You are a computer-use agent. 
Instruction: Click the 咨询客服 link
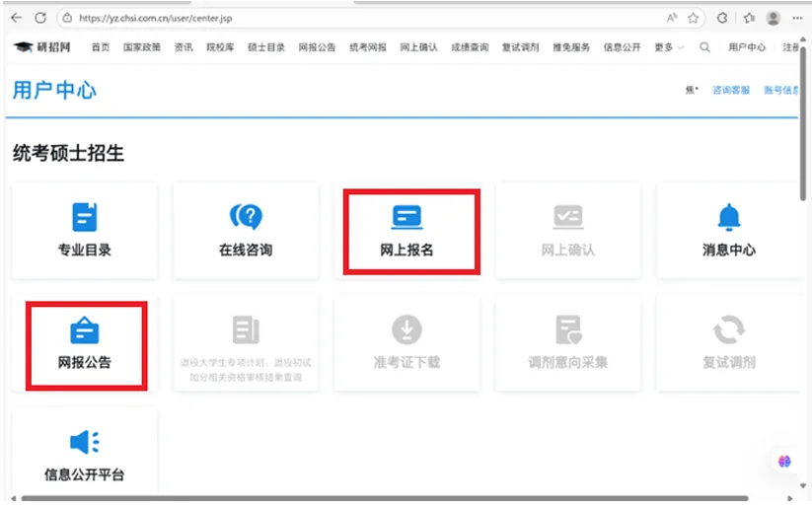click(731, 90)
